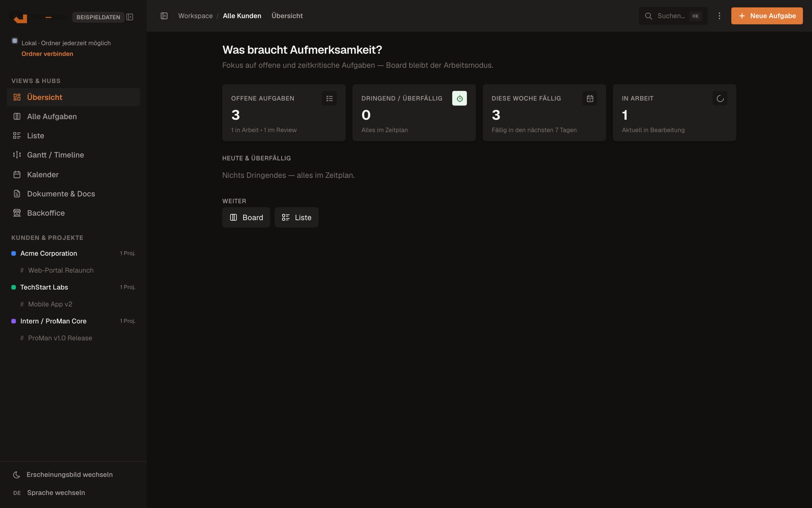
Task: Click the checklist icon in Offene Aufgaben card
Action: tap(329, 98)
